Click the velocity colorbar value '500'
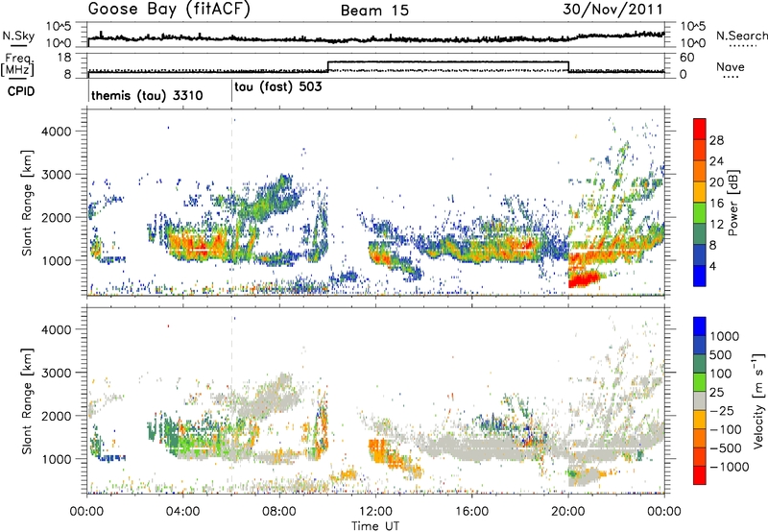768x532 pixels. [x=721, y=354]
